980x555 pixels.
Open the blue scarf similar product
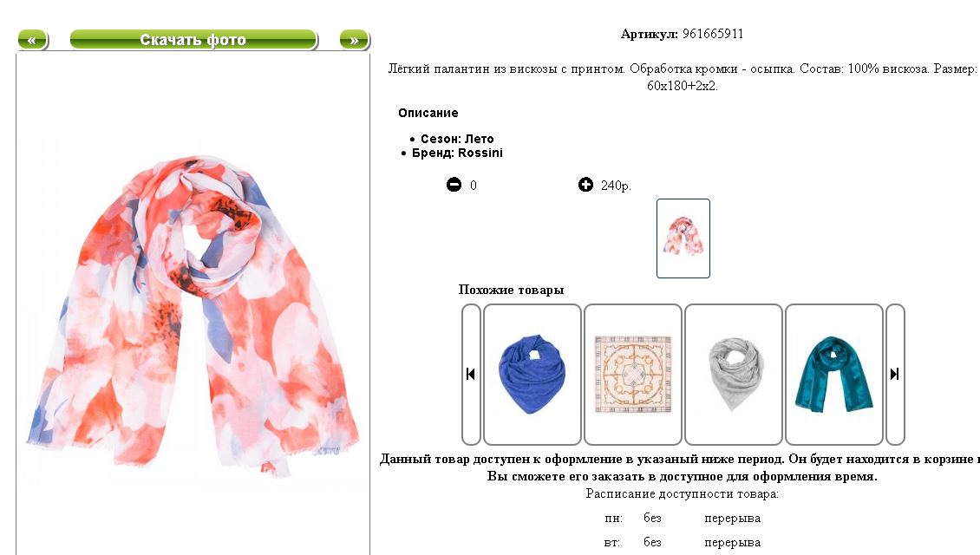tap(532, 374)
